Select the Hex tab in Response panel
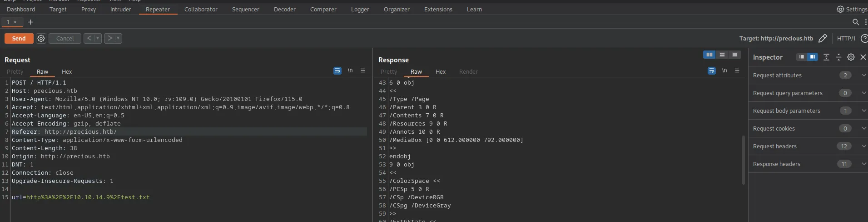The image size is (868, 222). click(x=440, y=71)
